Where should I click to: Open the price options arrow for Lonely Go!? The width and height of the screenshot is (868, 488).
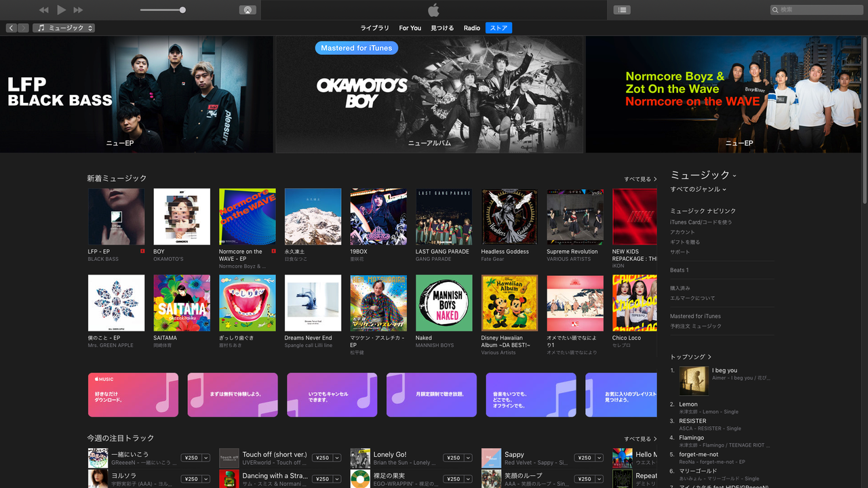pyautogui.click(x=468, y=458)
